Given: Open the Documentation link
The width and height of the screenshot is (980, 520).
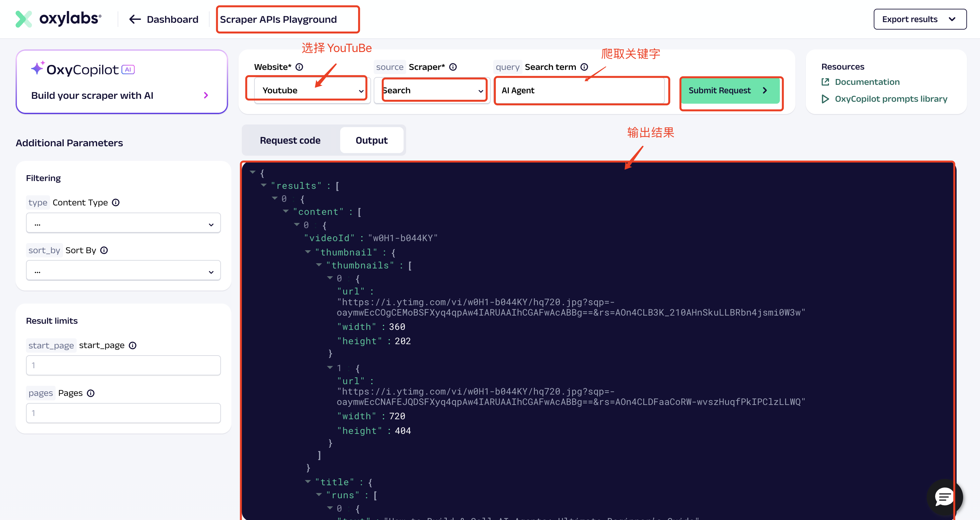Looking at the screenshot, I should [x=867, y=82].
